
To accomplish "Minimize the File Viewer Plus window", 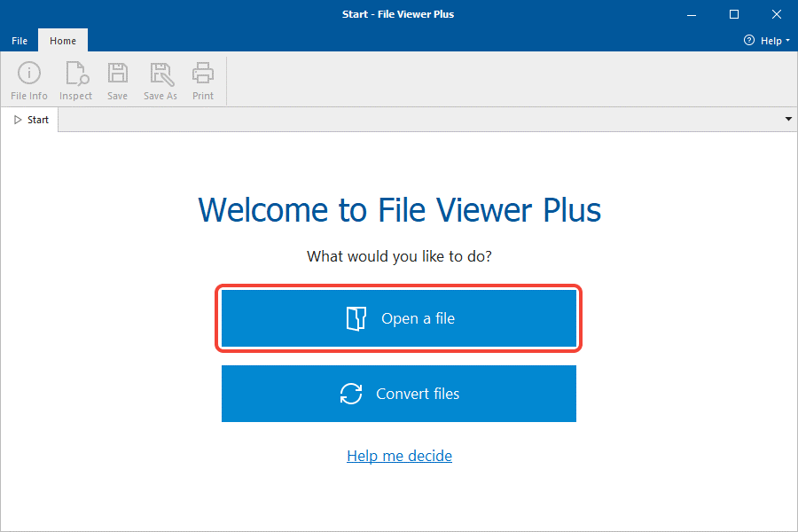I will pos(691,14).
